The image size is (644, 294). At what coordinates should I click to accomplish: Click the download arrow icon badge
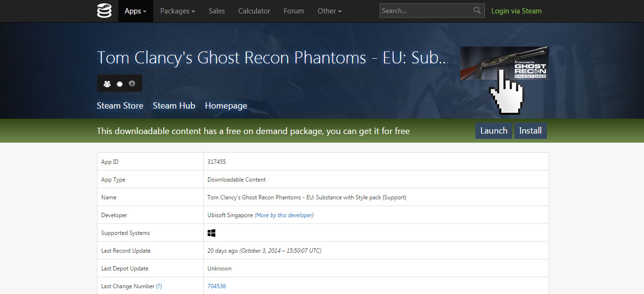[132, 84]
